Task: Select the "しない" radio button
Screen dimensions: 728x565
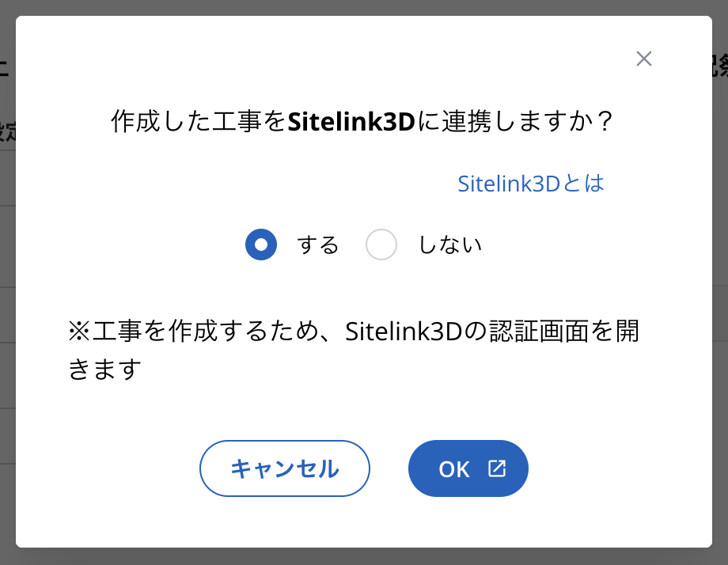Action: [381, 245]
